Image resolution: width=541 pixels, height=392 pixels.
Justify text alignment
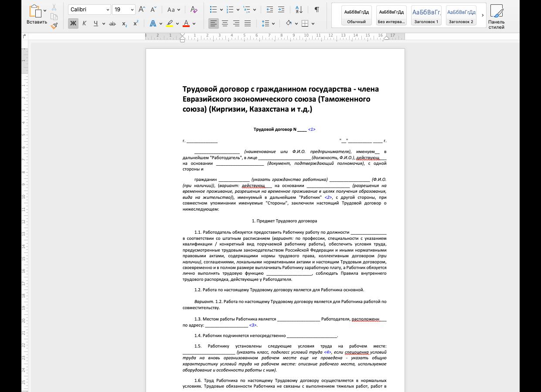tap(248, 24)
